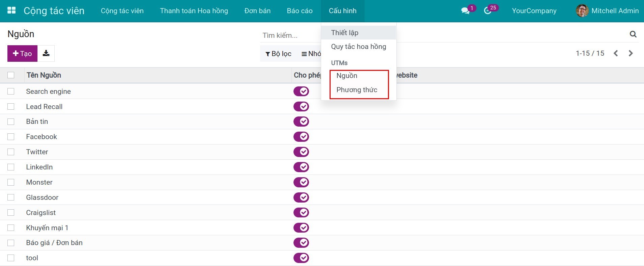Collapse the Cấu hình menu

[x=342, y=11]
